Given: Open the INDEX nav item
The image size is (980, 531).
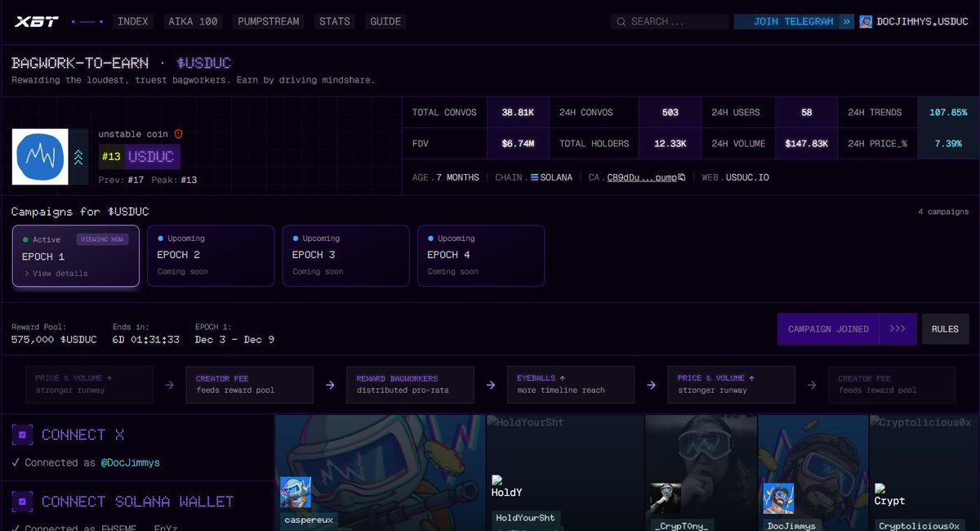Looking at the screenshot, I should [x=133, y=21].
